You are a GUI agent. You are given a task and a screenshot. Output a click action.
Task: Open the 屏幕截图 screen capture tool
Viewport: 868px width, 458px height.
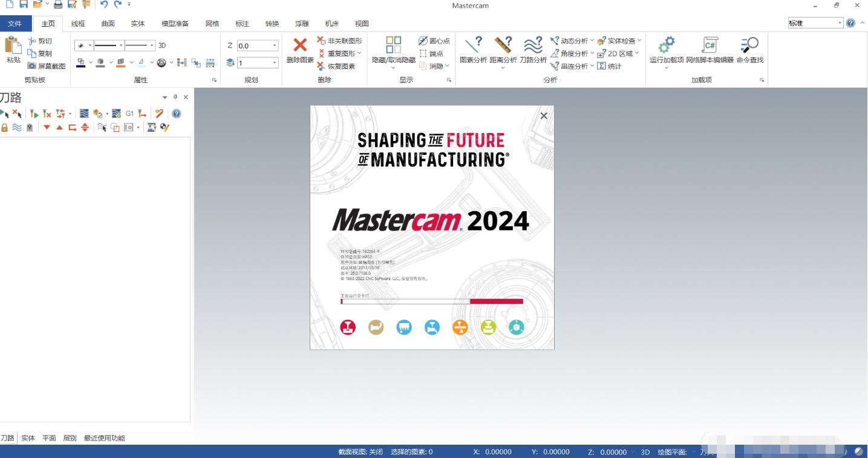click(x=47, y=65)
